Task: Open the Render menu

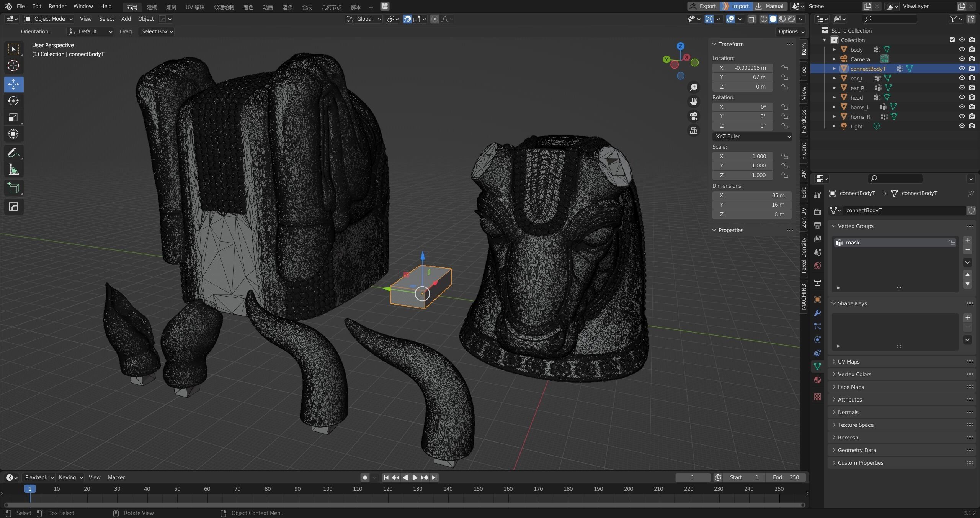Action: (x=57, y=6)
